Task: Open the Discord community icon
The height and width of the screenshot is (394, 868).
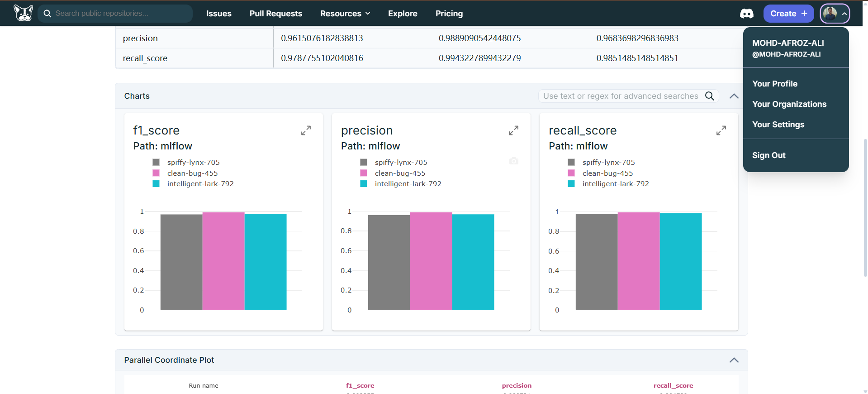Action: [x=746, y=14]
